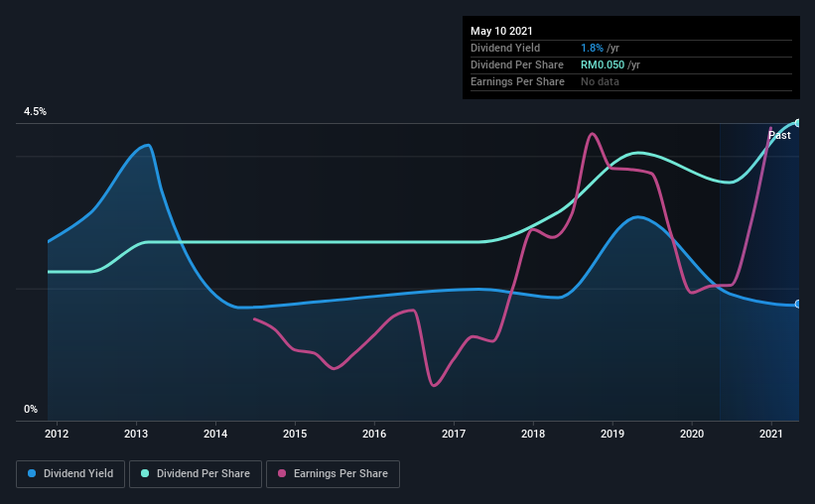
Task: Click the 2012 x-axis label
Action: pos(57,434)
